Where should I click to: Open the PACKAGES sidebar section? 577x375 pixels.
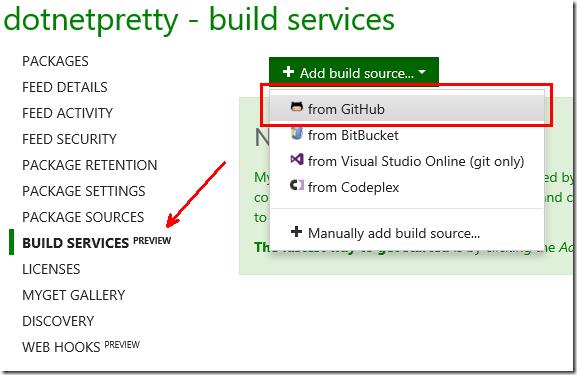(x=55, y=61)
